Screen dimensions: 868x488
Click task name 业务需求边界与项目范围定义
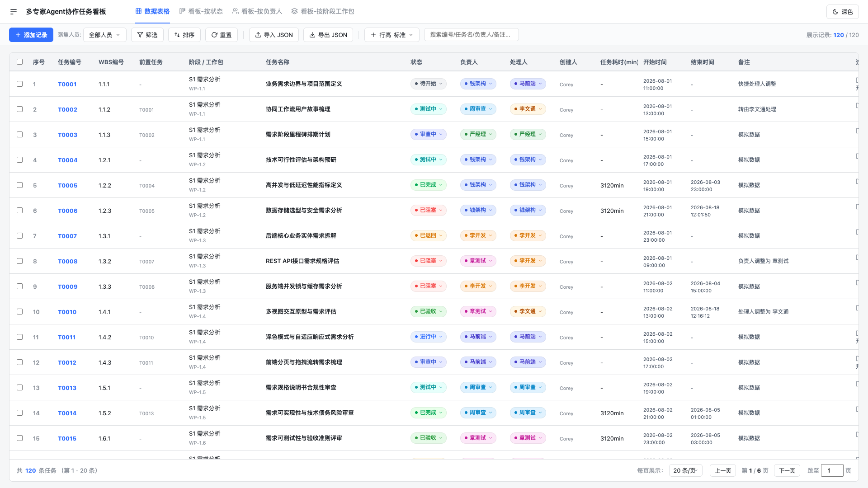point(304,84)
